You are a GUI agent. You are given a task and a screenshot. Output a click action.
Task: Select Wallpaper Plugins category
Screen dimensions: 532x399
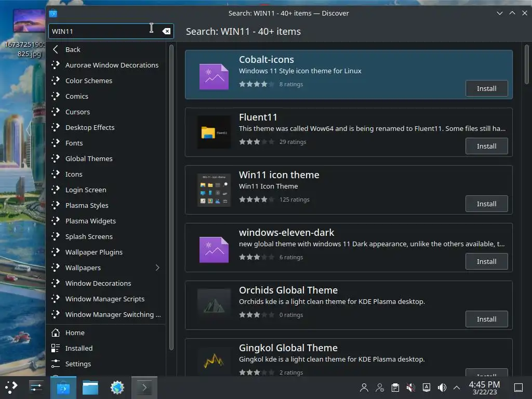(x=107, y=252)
